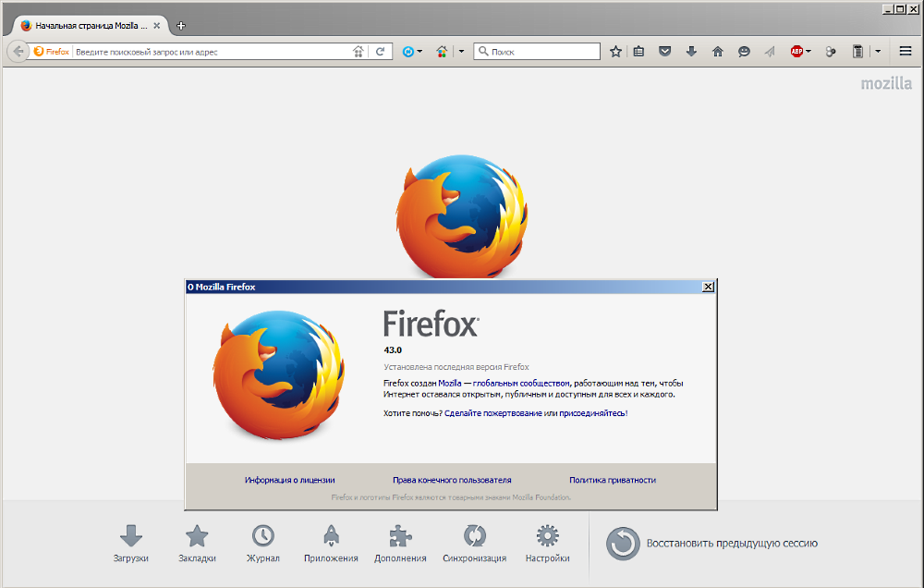Screen dimensions: 924x588
Task: Open Настройки gear launcher
Action: [547, 544]
